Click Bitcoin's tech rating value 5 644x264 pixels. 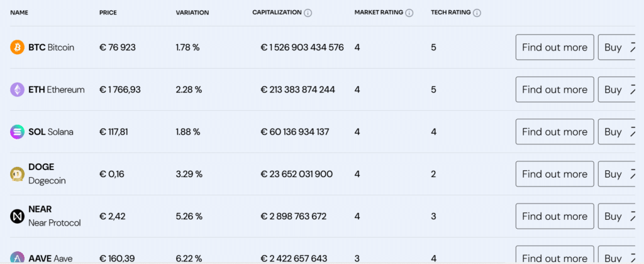pyautogui.click(x=433, y=47)
